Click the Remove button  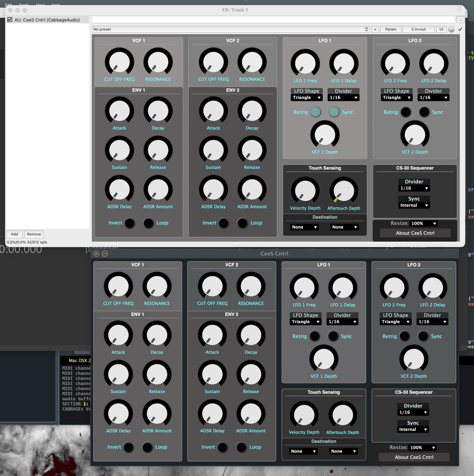coord(34,234)
